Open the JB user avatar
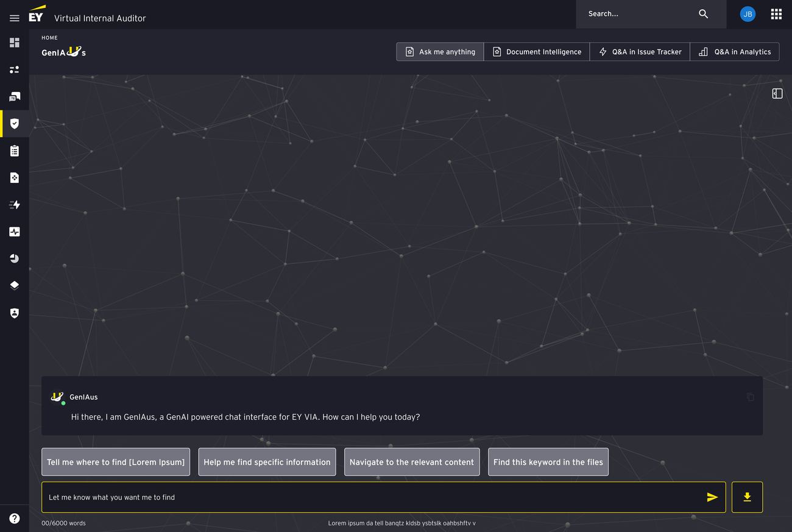Screen dimensions: 792x532 pos(748,14)
